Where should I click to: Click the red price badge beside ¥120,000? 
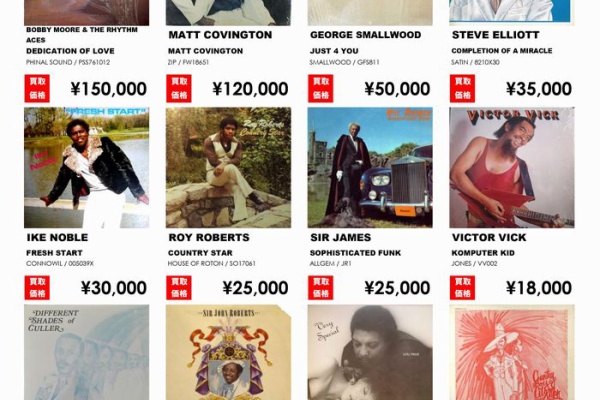point(179,88)
